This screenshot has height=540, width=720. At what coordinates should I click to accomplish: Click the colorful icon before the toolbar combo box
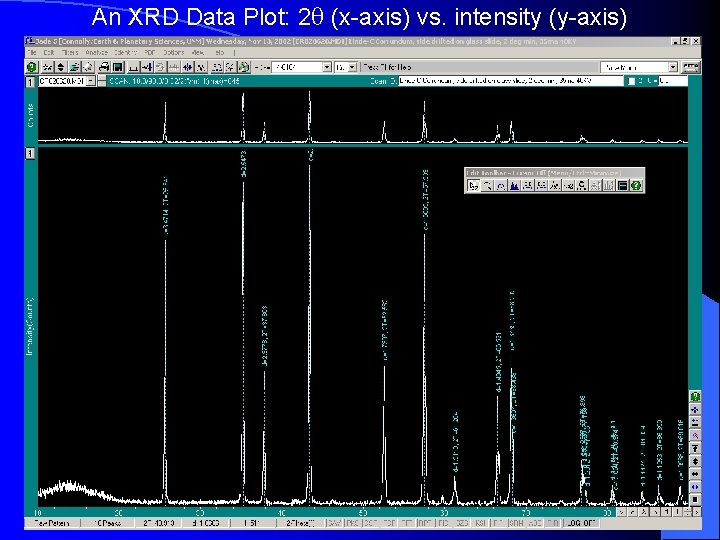(x=244, y=68)
